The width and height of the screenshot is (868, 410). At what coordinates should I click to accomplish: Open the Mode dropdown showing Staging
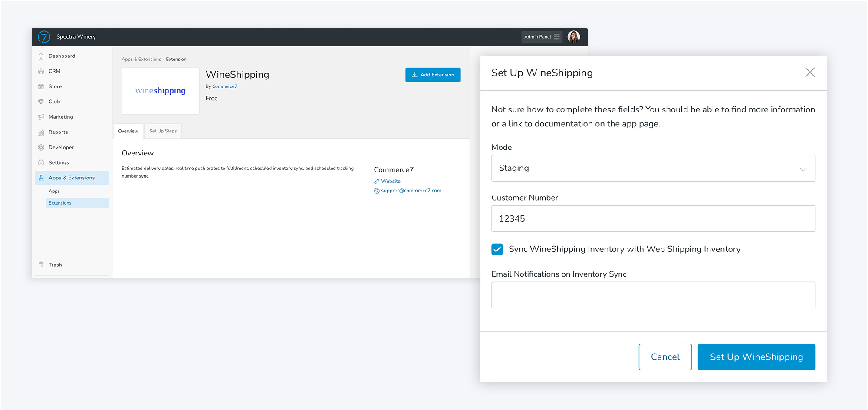(653, 168)
